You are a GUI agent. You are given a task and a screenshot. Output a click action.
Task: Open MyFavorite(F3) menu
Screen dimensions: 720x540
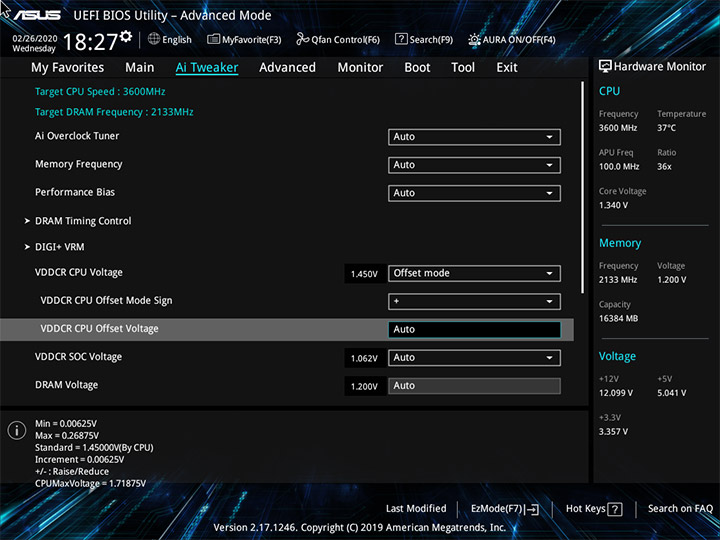point(244,39)
